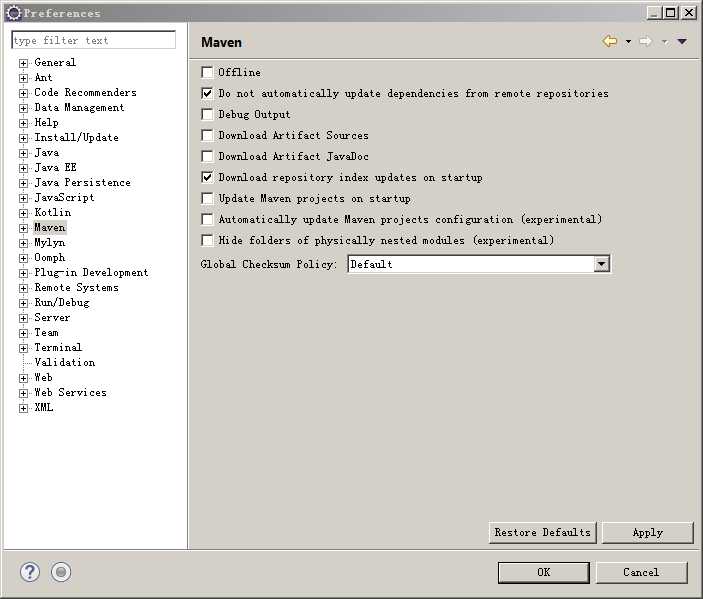The image size is (703, 599).
Task: Open the back history dropdown arrow
Action: click(629, 42)
